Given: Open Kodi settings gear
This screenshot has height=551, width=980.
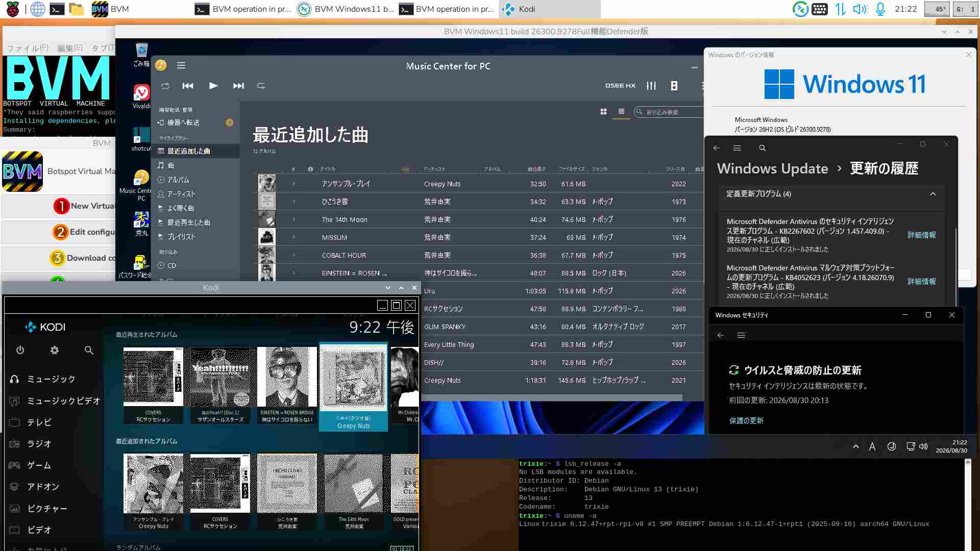Looking at the screenshot, I should (x=55, y=350).
